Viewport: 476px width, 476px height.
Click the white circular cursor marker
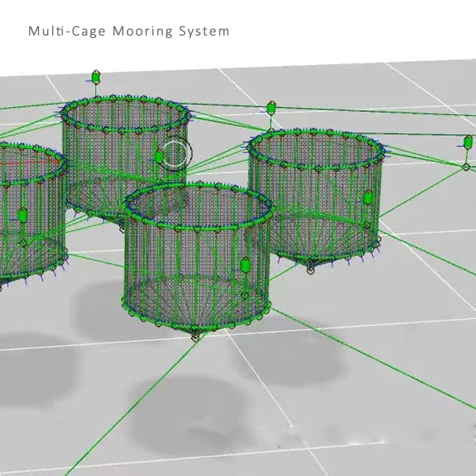(176, 152)
